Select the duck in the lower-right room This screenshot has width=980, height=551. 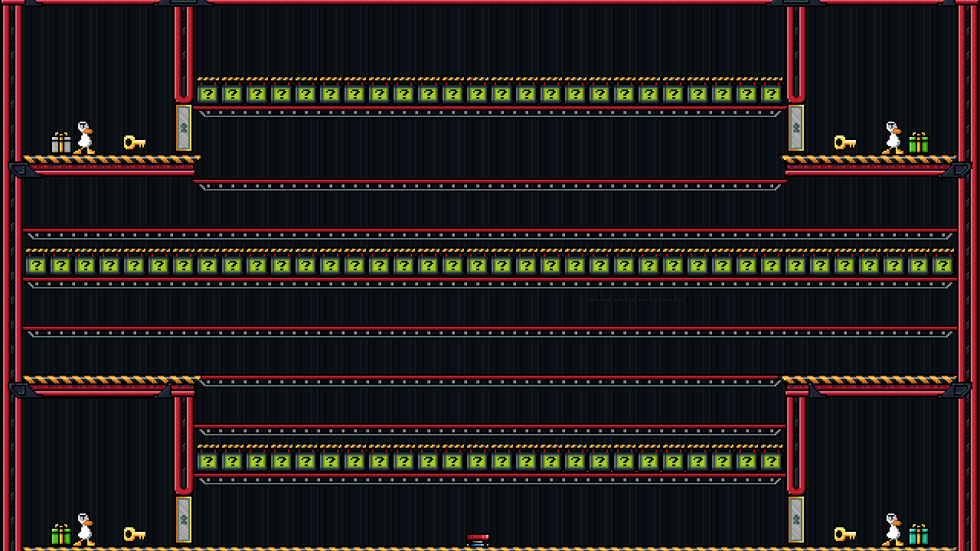(893, 530)
